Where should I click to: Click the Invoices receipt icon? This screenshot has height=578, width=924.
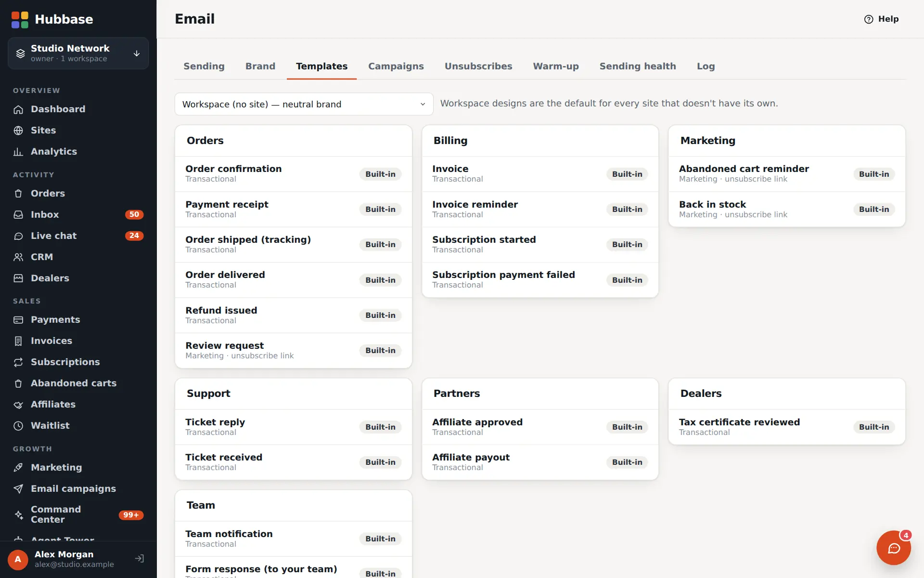[x=18, y=341]
